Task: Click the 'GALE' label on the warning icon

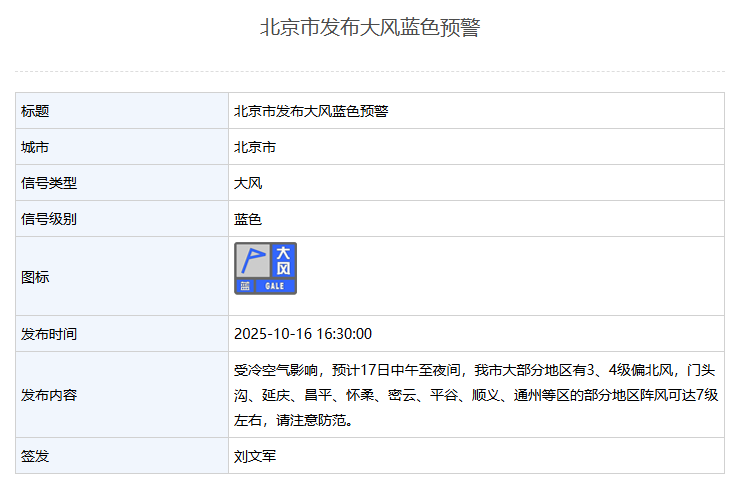Action: click(275, 286)
